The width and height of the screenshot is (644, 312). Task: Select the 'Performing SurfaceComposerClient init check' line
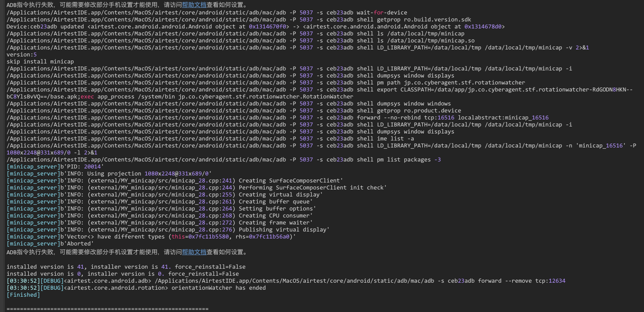pyautogui.click(x=196, y=188)
